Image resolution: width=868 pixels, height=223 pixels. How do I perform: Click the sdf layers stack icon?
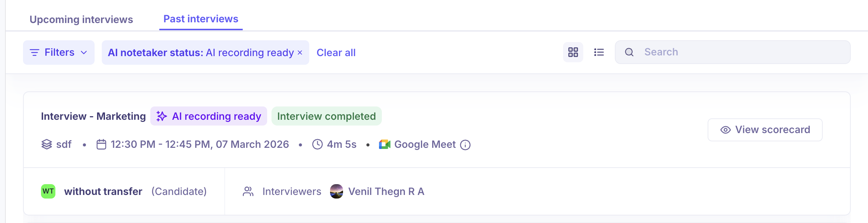pos(47,144)
